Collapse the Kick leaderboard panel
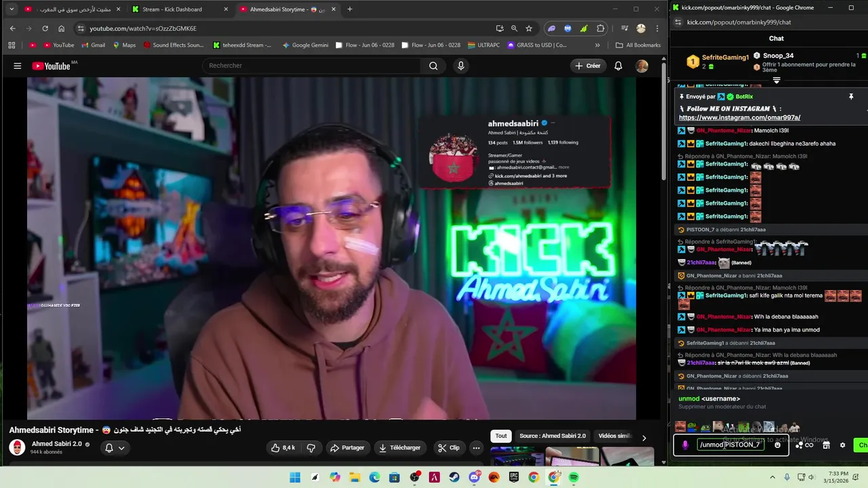868x488 pixels. [776, 80]
